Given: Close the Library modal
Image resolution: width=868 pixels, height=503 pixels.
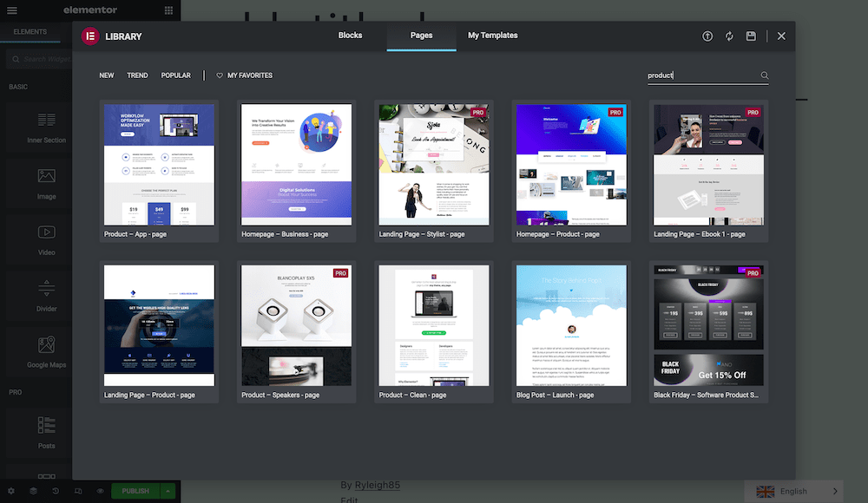Looking at the screenshot, I should coord(781,36).
